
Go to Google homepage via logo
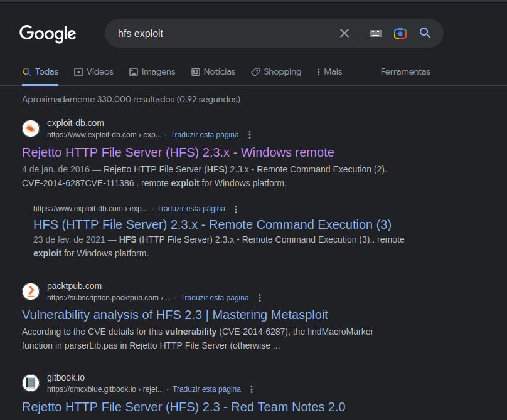(48, 34)
